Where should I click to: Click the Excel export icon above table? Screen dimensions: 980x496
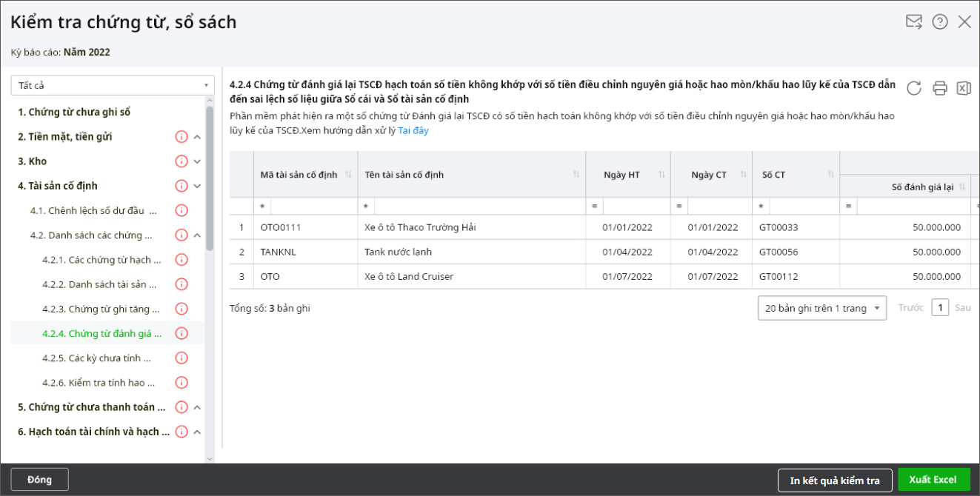click(x=964, y=88)
